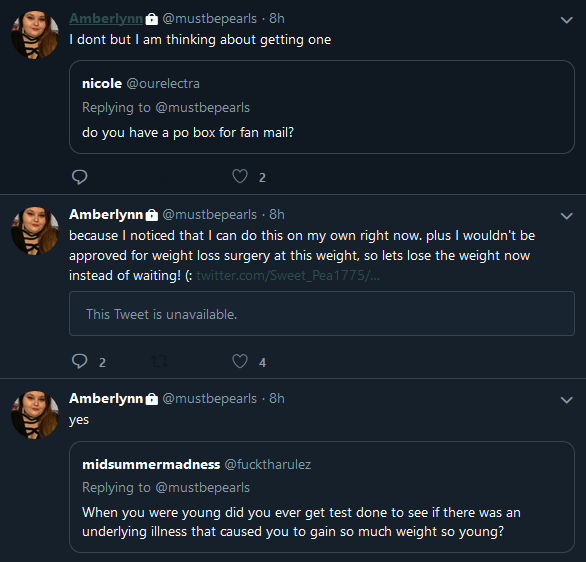Screen dimensions: 586x562
Task: Open Amberlynn's avatar on first tweet
Action: coord(35,35)
